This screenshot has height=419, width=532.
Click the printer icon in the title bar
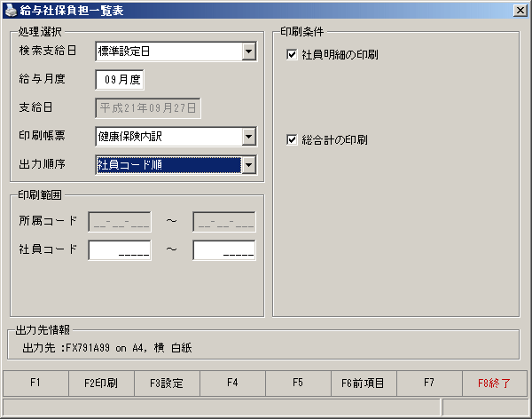pos(11,10)
